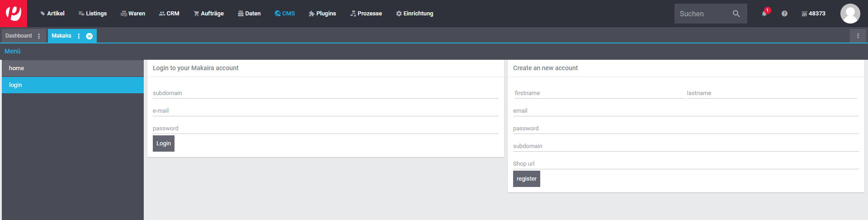The width and height of the screenshot is (868, 220).
Task: Open the tab bar overflow menu
Action: tap(858, 36)
